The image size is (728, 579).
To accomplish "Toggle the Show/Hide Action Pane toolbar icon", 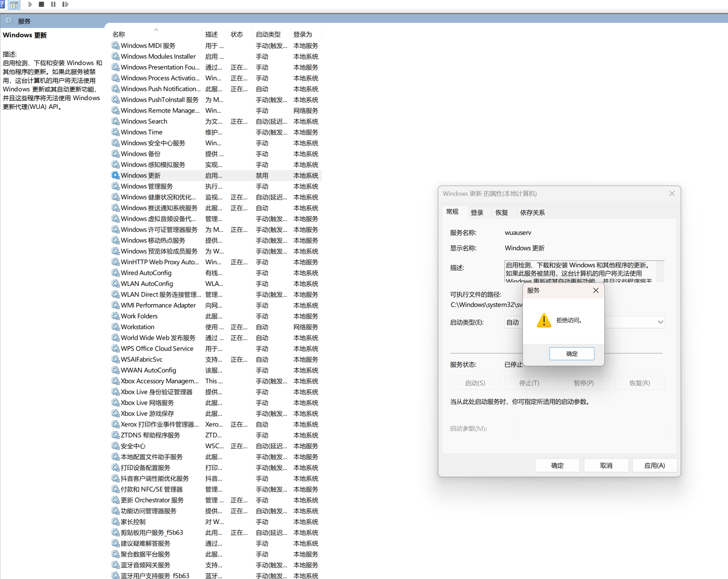I will [x=14, y=5].
